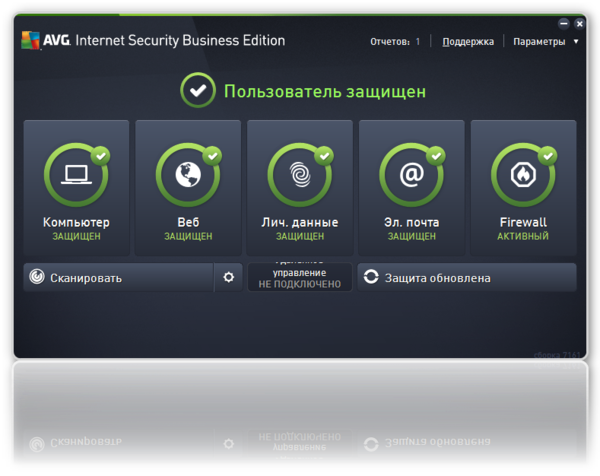Click the Сканировать scan button
The width and height of the screenshot is (600, 476).
pos(118,277)
